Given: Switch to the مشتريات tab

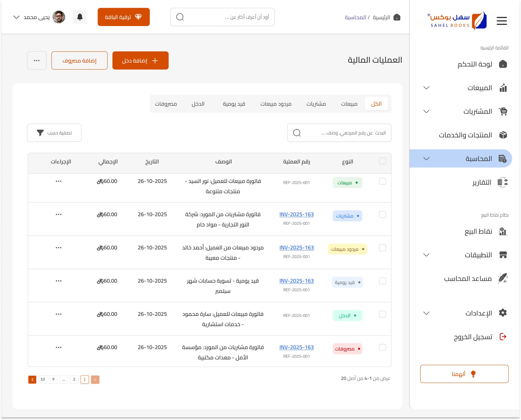Looking at the screenshot, I should pyautogui.click(x=316, y=104).
